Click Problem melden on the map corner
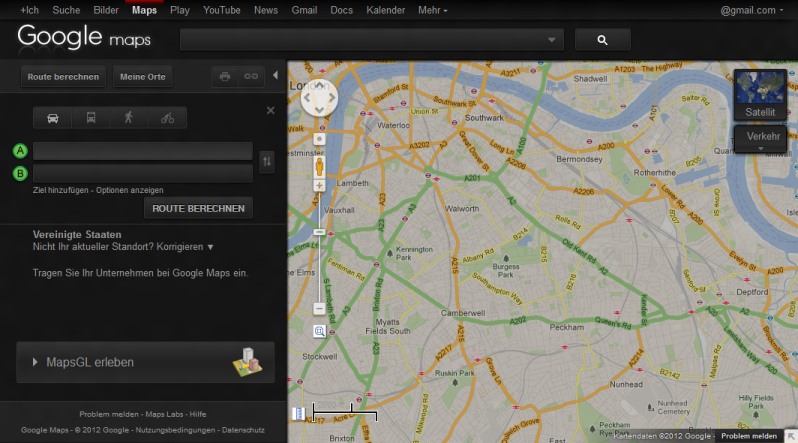798x443 pixels. point(749,436)
